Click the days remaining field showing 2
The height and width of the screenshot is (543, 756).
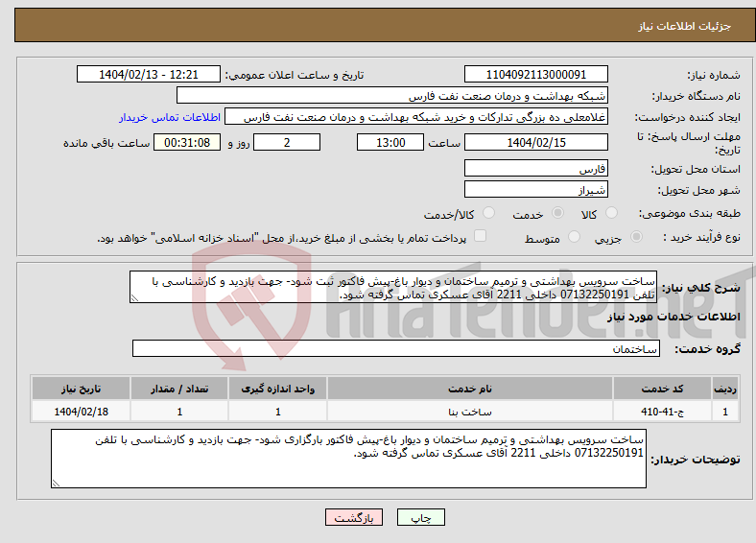[x=287, y=142]
